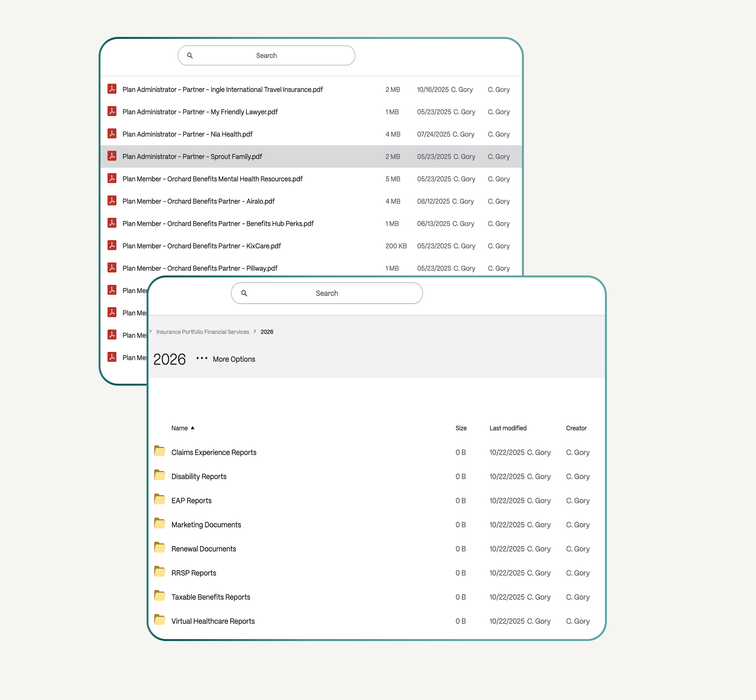Go to Insurance Portfolio Financial Services breadcrumb

(x=202, y=332)
